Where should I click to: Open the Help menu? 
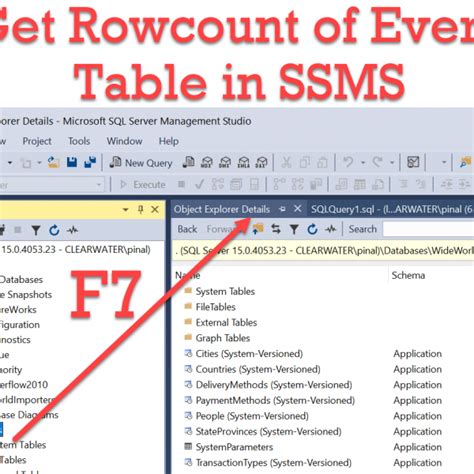[169, 141]
